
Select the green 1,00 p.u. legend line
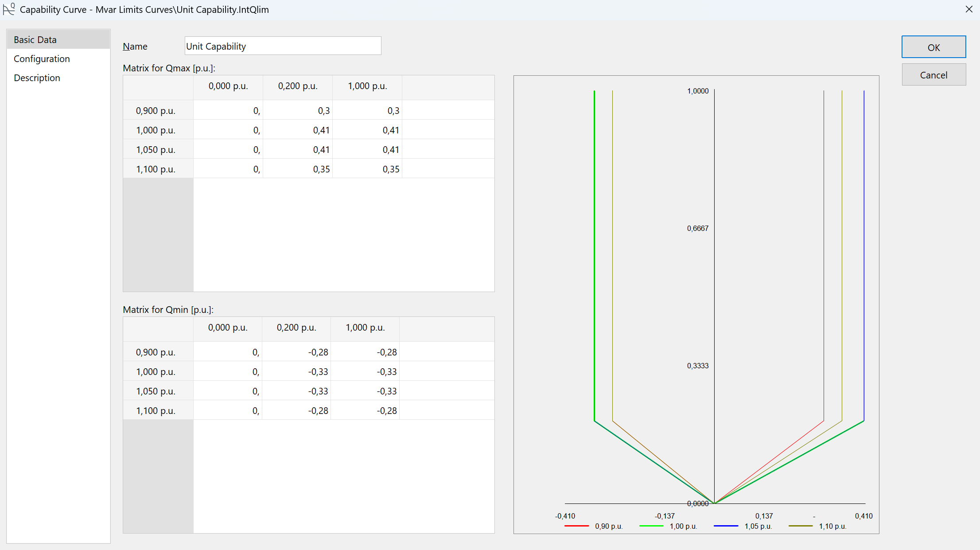click(x=651, y=526)
